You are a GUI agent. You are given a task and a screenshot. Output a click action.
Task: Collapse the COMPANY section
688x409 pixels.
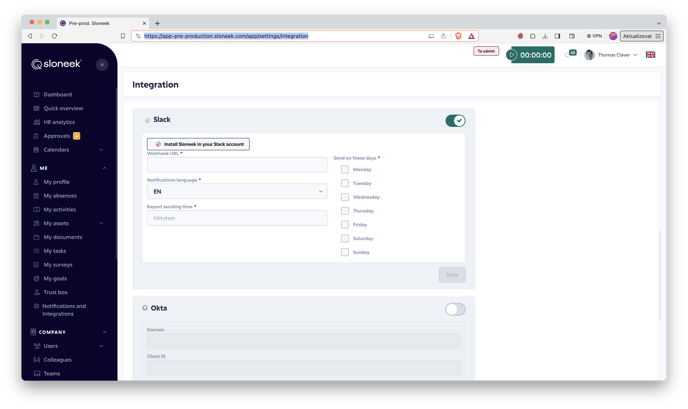pyautogui.click(x=104, y=332)
